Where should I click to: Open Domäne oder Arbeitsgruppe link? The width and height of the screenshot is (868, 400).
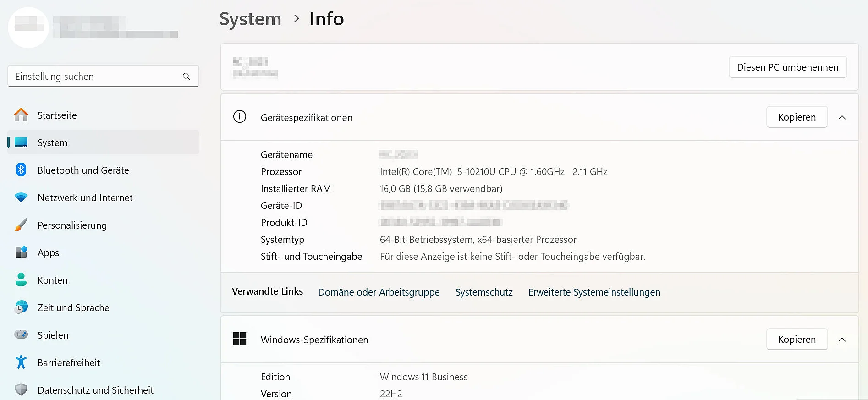379,292
